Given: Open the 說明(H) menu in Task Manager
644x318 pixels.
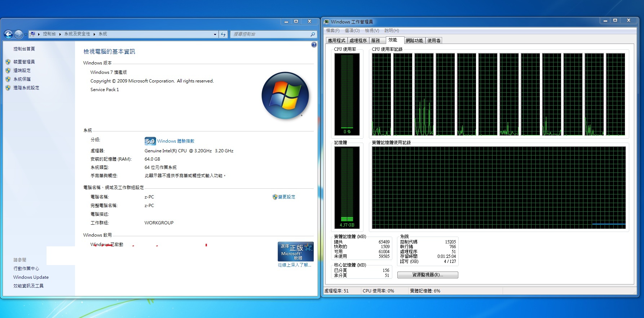Looking at the screenshot, I should (392, 31).
